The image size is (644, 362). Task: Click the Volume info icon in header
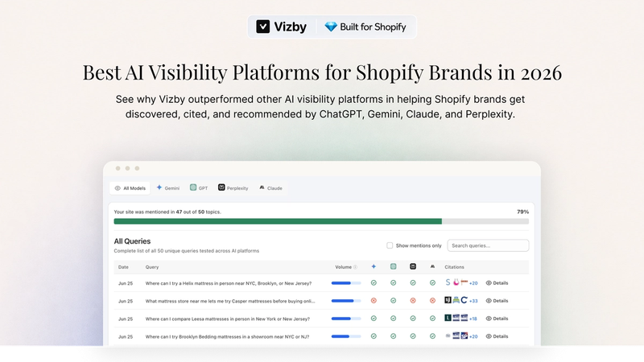[x=355, y=267]
